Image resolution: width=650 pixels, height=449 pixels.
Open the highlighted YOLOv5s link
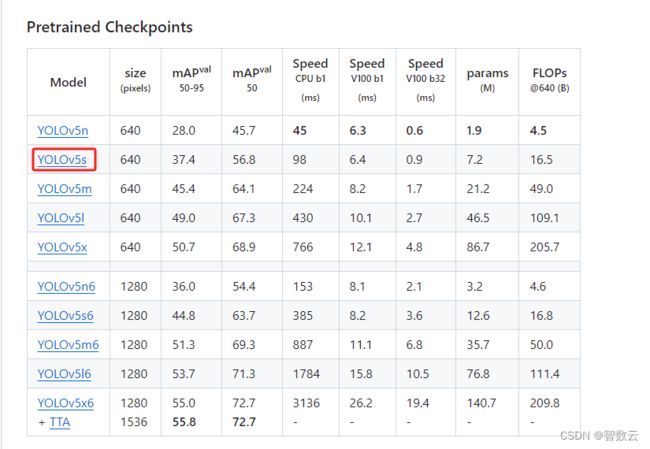point(62,160)
